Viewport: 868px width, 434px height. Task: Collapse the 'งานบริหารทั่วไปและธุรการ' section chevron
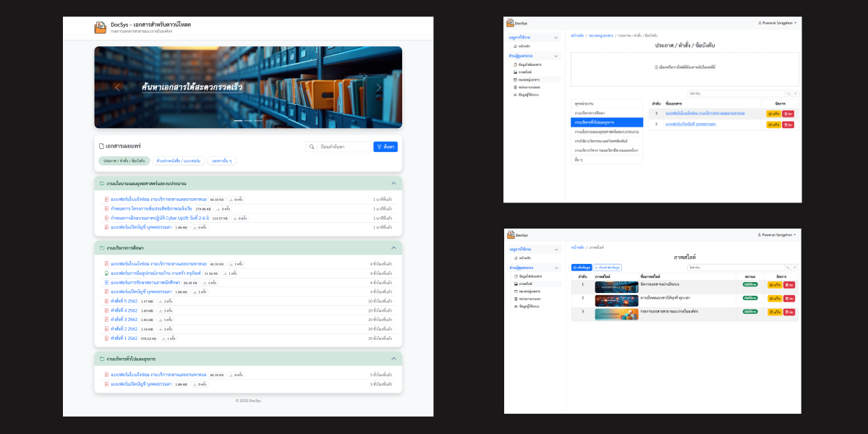(x=393, y=359)
